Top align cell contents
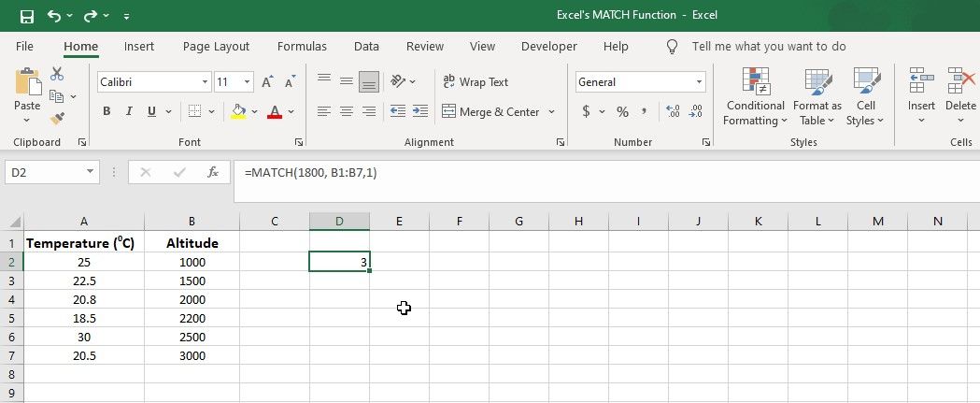 point(324,80)
